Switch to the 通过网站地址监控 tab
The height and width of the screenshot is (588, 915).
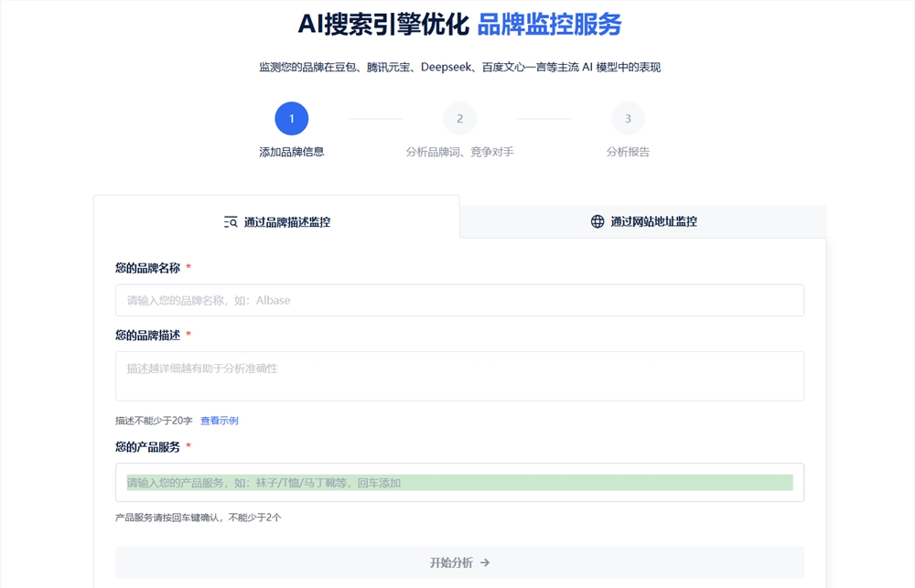[x=642, y=220]
